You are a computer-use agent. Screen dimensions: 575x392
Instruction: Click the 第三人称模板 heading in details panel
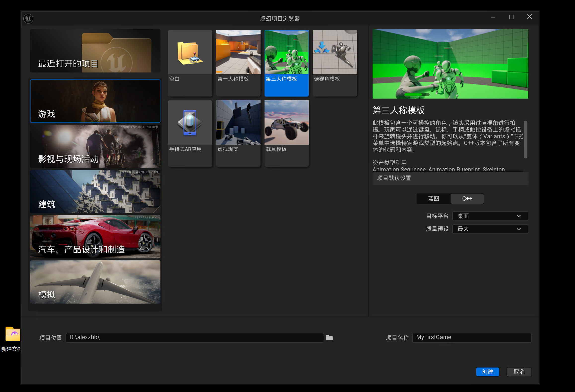398,110
